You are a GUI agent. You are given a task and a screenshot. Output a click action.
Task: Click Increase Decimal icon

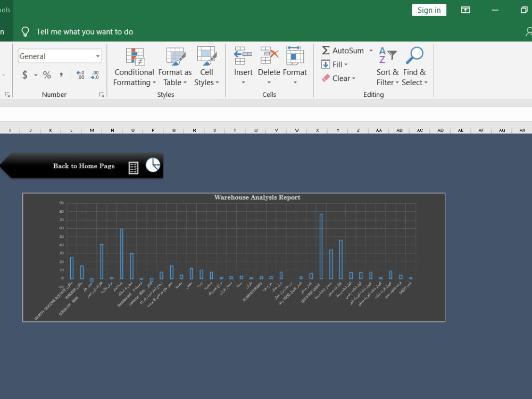[x=80, y=75]
